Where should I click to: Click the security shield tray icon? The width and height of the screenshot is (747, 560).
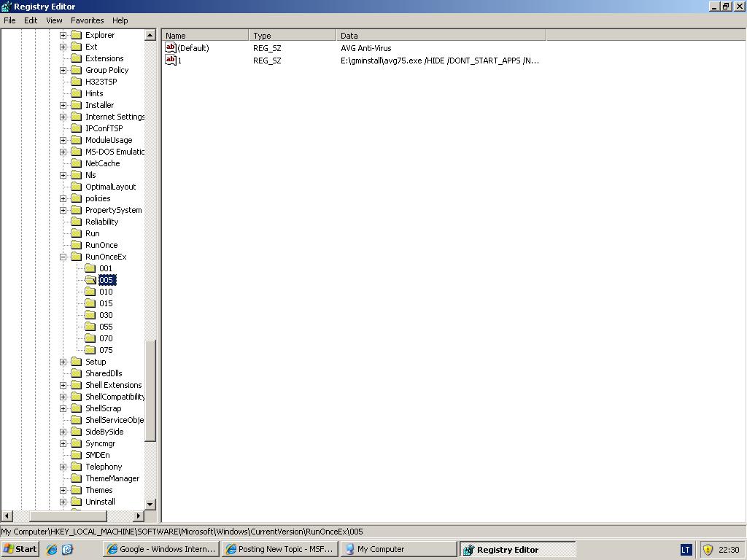click(x=708, y=550)
